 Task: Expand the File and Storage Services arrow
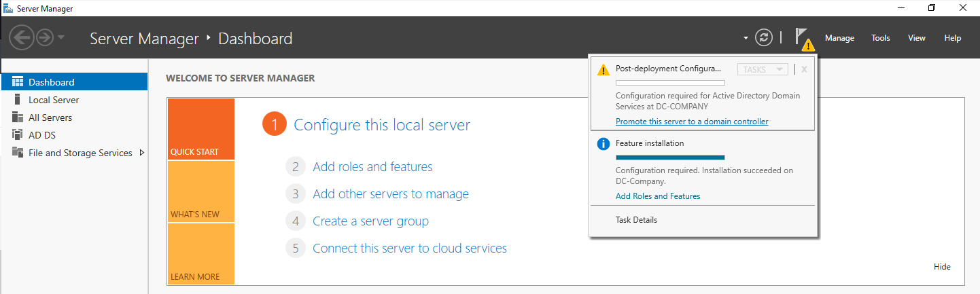141,153
